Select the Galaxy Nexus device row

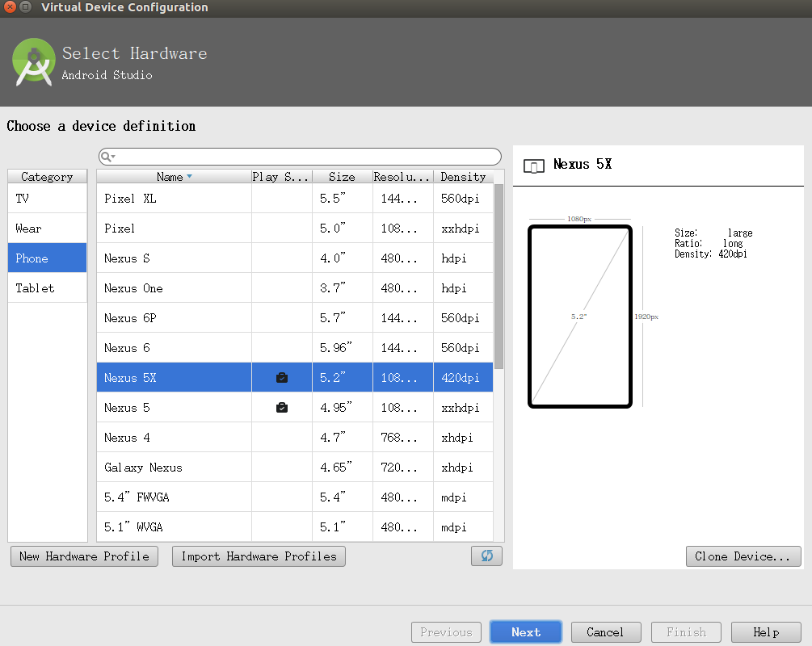[x=295, y=468]
